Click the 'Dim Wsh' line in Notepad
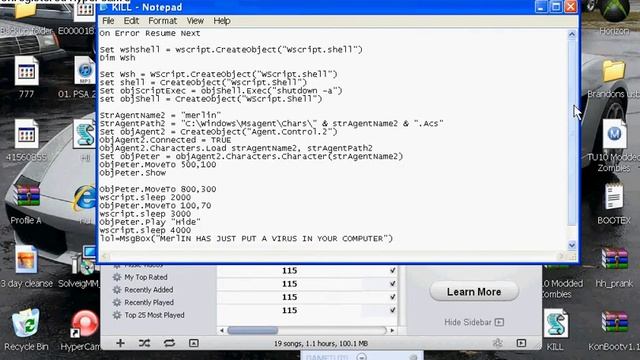 [117, 58]
